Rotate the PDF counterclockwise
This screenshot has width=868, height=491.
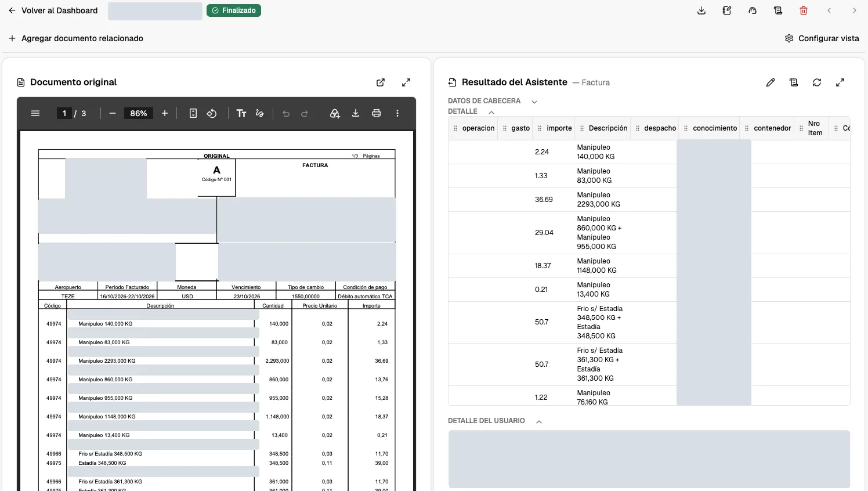(212, 113)
